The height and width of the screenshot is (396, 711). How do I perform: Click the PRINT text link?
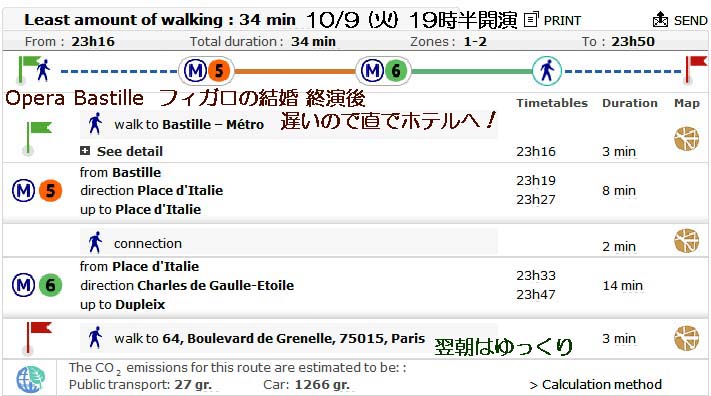point(562,21)
